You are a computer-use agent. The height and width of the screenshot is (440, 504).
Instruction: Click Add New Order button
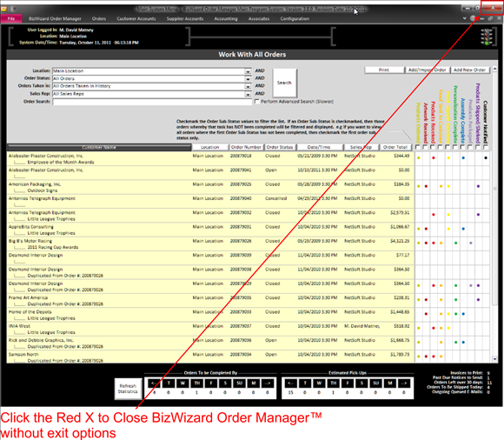click(x=469, y=70)
